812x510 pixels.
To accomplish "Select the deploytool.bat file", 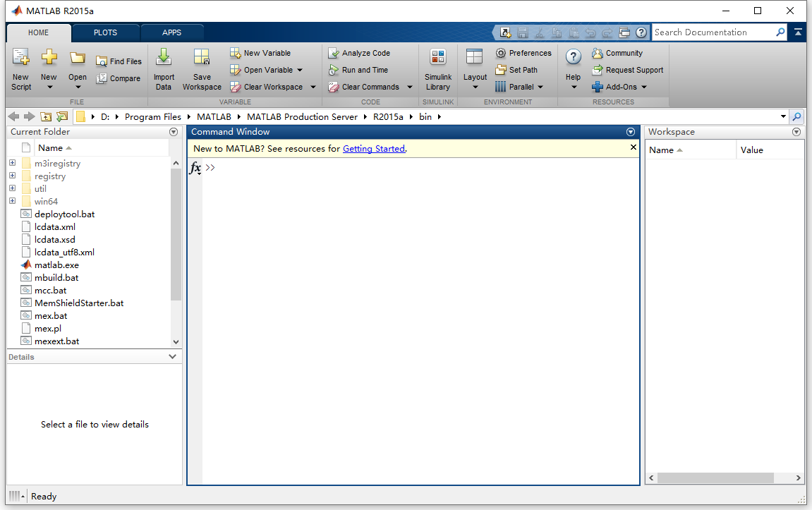I will [x=64, y=214].
